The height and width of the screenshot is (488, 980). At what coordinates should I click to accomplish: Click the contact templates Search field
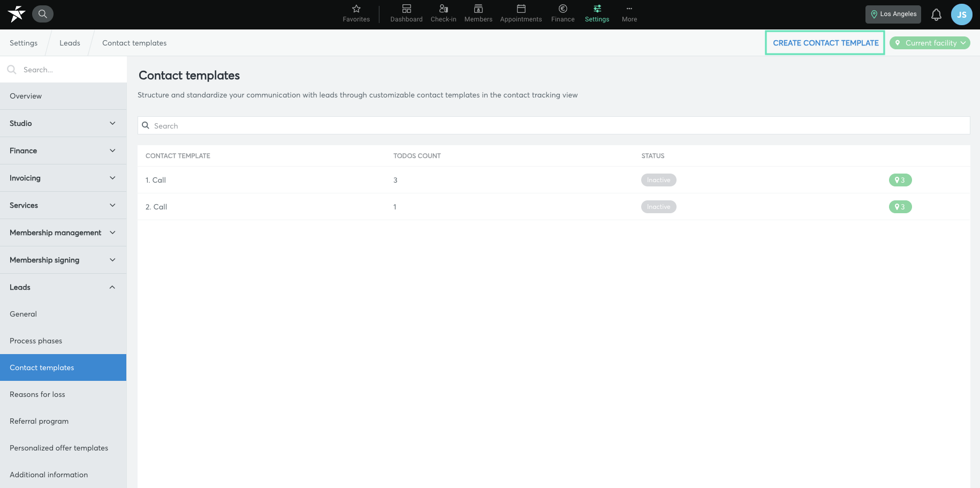(x=553, y=125)
